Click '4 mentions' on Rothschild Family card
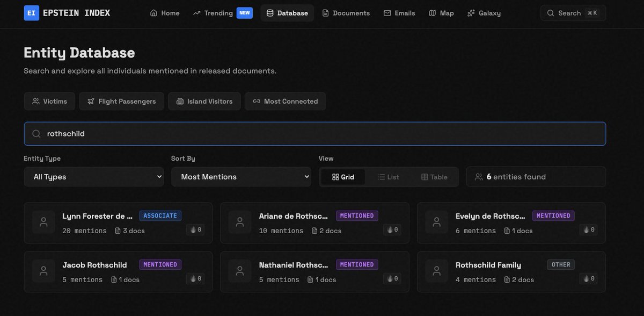Image resolution: width=644 pixels, height=316 pixels. pyautogui.click(x=475, y=279)
